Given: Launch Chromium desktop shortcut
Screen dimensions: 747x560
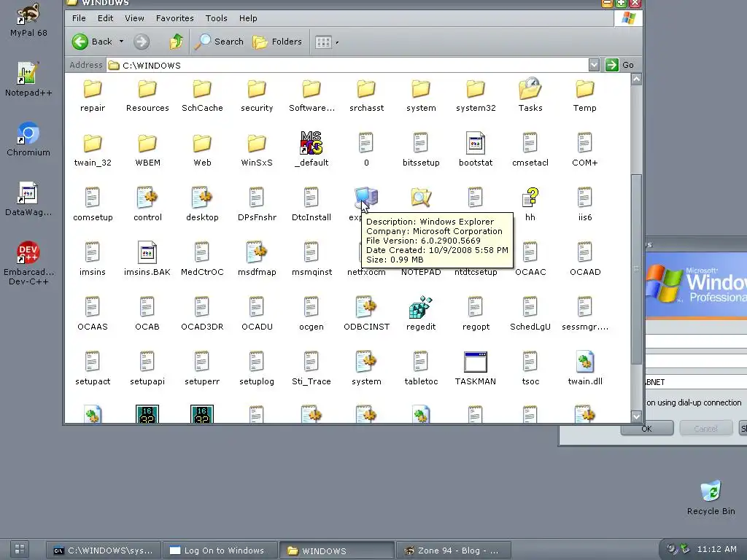Looking at the screenshot, I should [x=28, y=139].
